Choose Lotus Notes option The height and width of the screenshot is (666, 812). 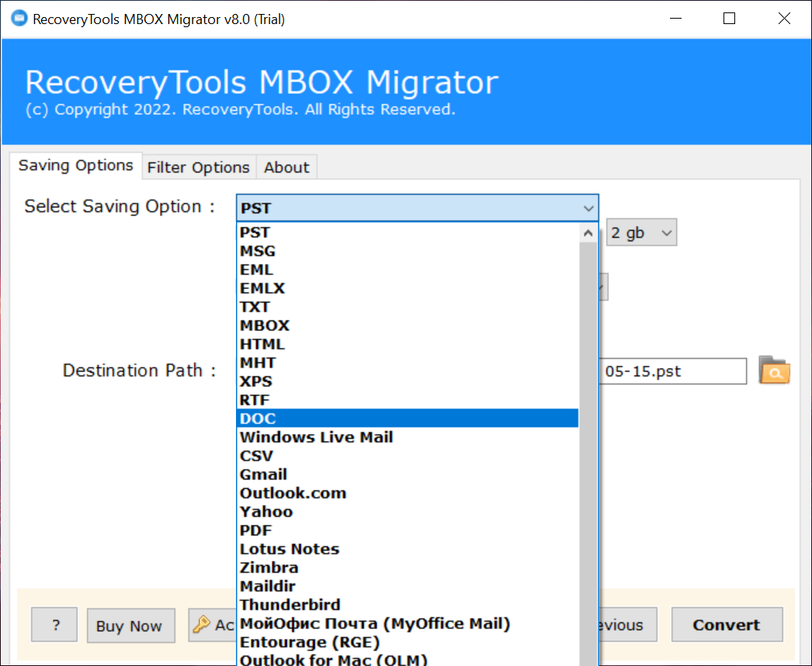tap(408, 550)
